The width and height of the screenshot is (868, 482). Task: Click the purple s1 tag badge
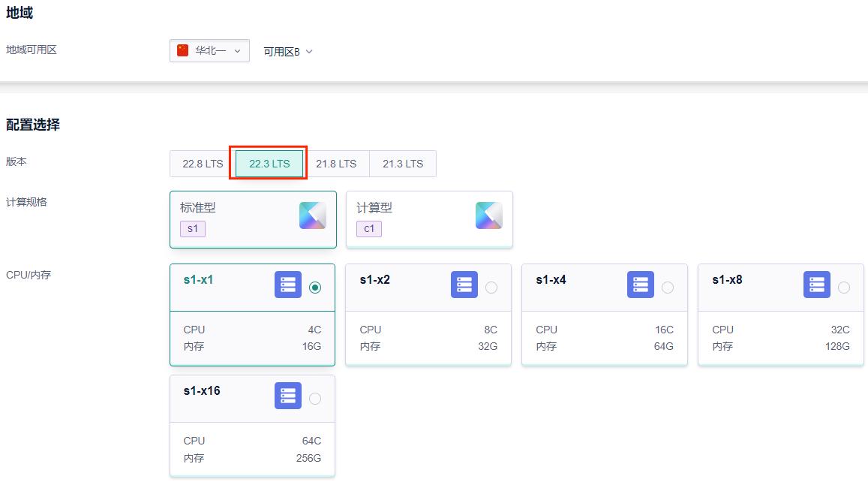click(193, 228)
